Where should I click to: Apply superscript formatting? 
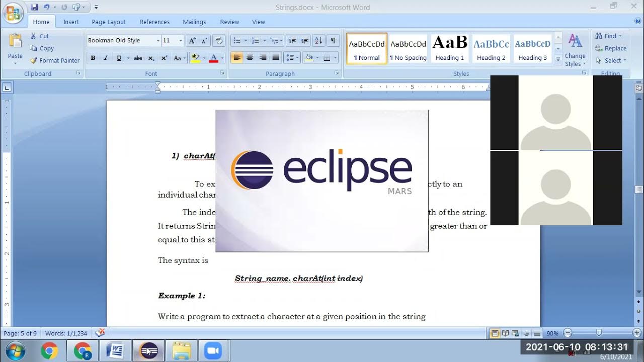164,58
